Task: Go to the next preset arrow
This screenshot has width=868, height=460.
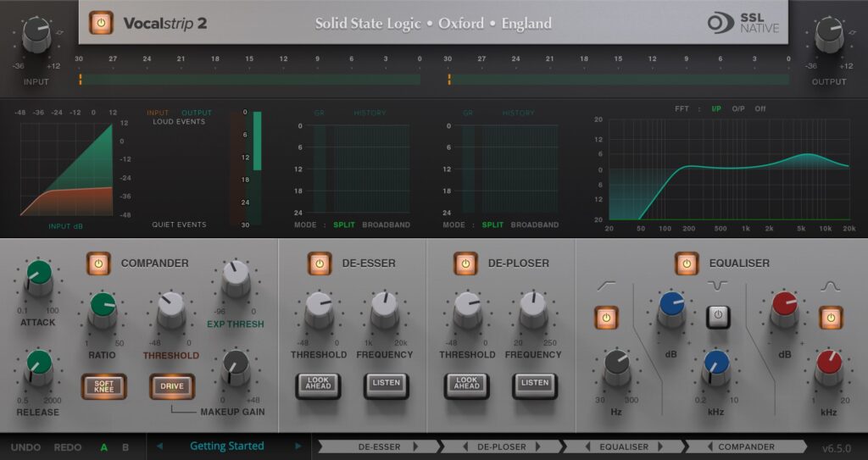Action: (298, 446)
